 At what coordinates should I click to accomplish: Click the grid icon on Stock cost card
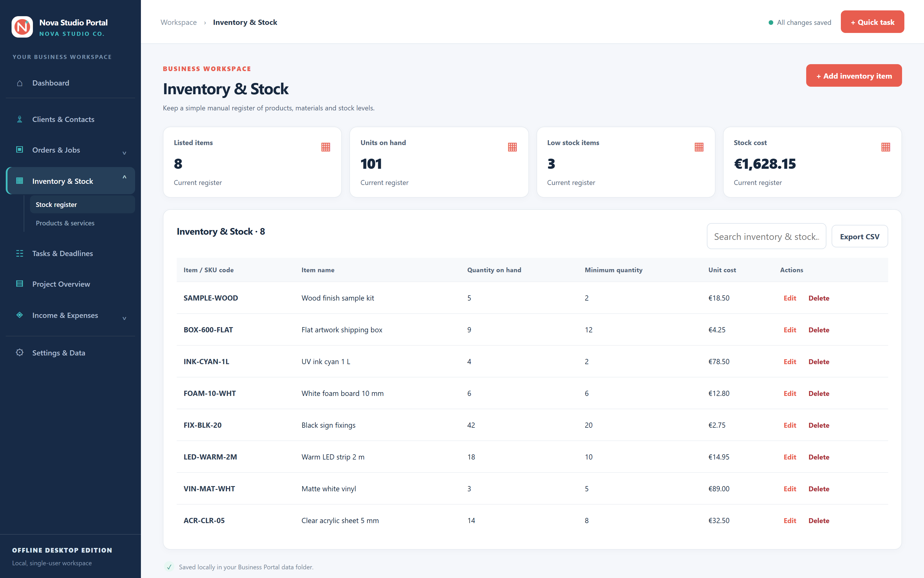pos(886,147)
